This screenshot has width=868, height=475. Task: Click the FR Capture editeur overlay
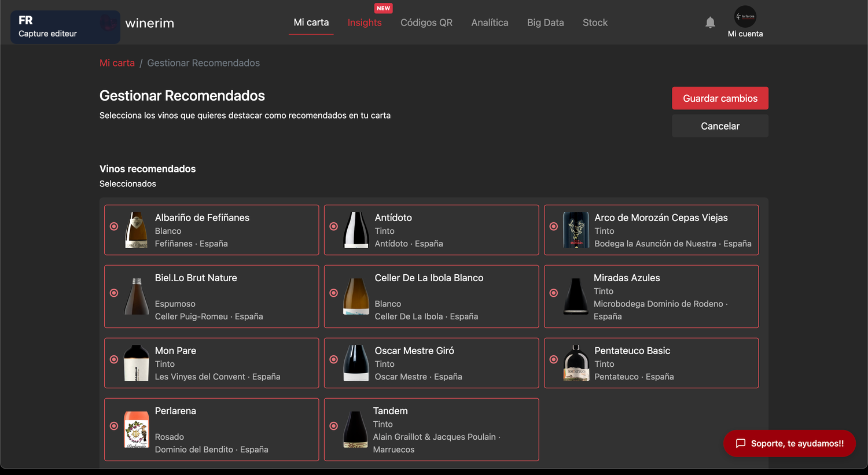(65, 27)
